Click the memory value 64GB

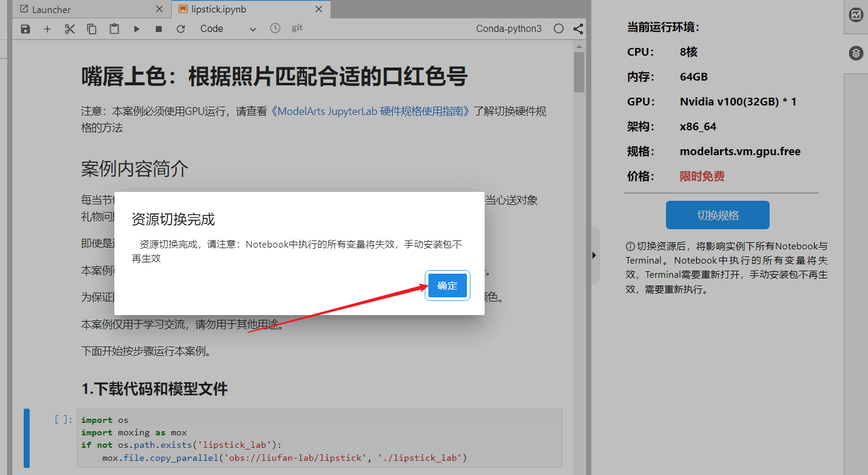[694, 77]
